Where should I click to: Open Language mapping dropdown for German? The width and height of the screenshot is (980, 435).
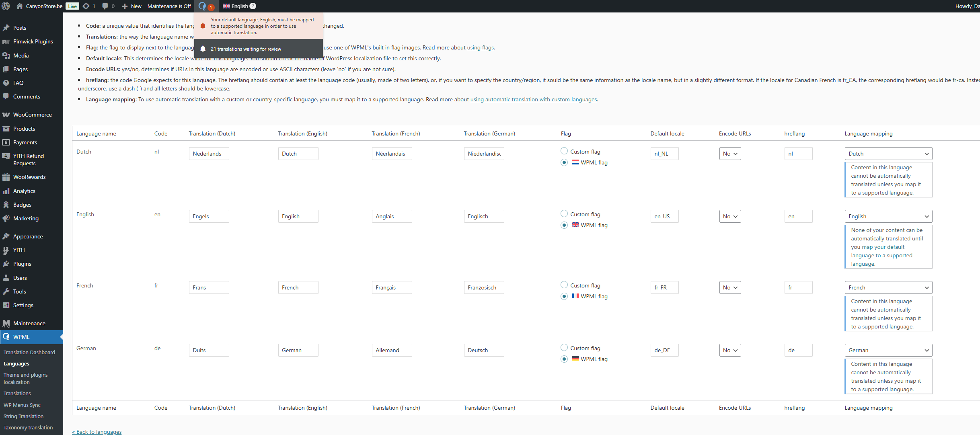click(x=888, y=350)
